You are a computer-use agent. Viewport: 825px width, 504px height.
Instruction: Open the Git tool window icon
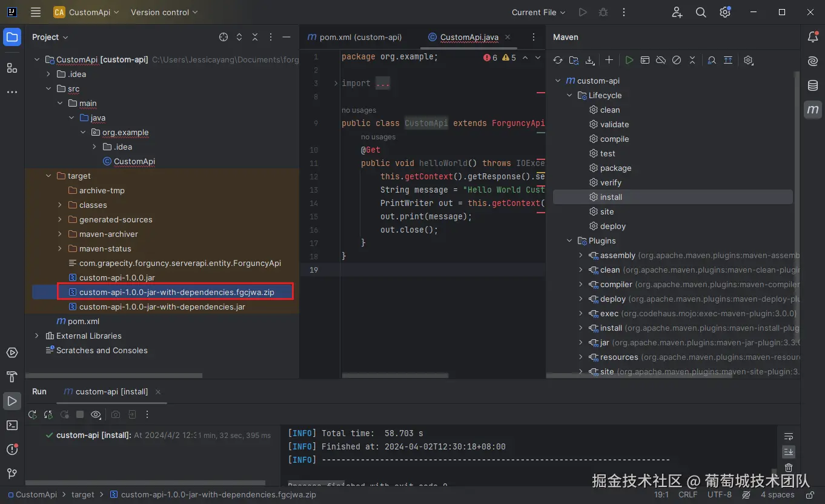[x=12, y=473]
